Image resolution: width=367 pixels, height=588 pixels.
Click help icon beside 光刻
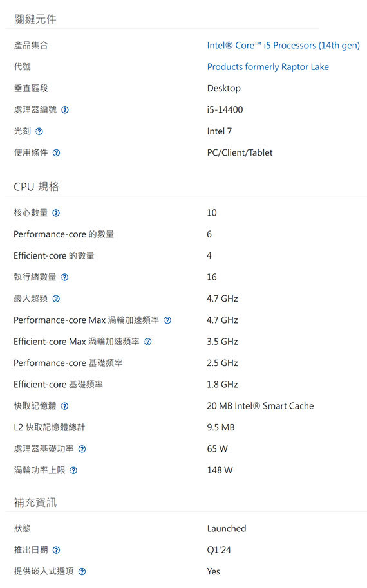(39, 131)
